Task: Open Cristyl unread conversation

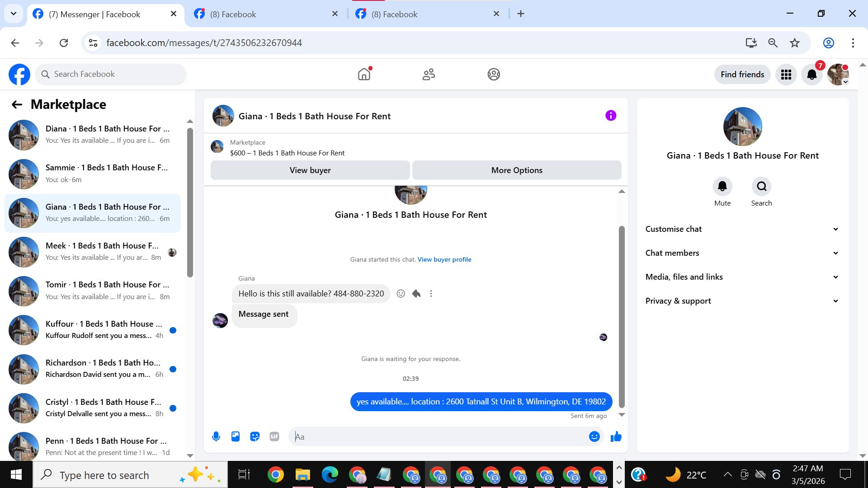Action: 92,408
